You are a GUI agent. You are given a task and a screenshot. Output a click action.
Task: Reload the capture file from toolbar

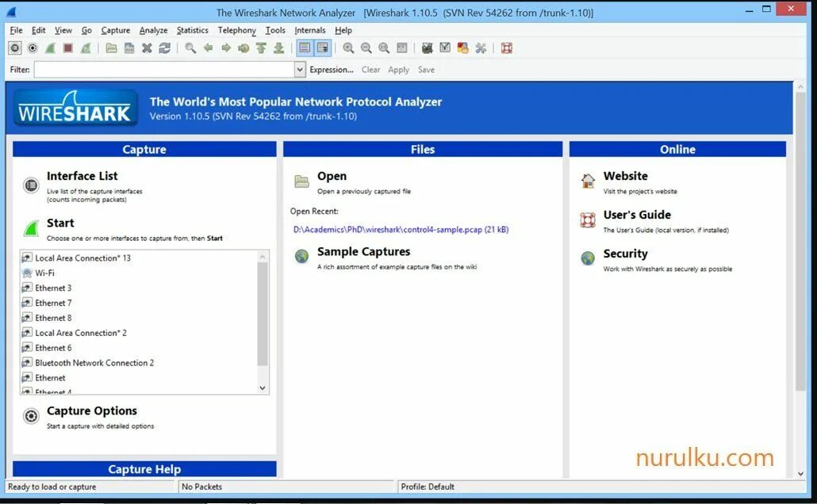pos(165,48)
